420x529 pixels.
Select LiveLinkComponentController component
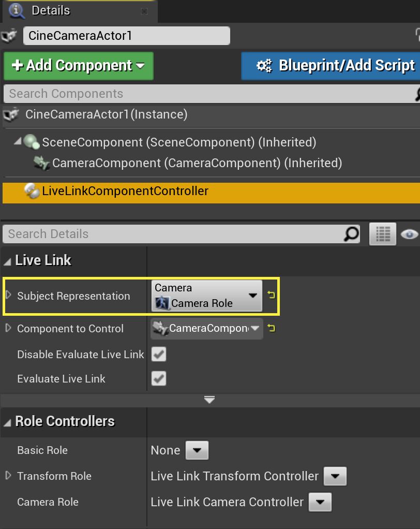[211, 193]
